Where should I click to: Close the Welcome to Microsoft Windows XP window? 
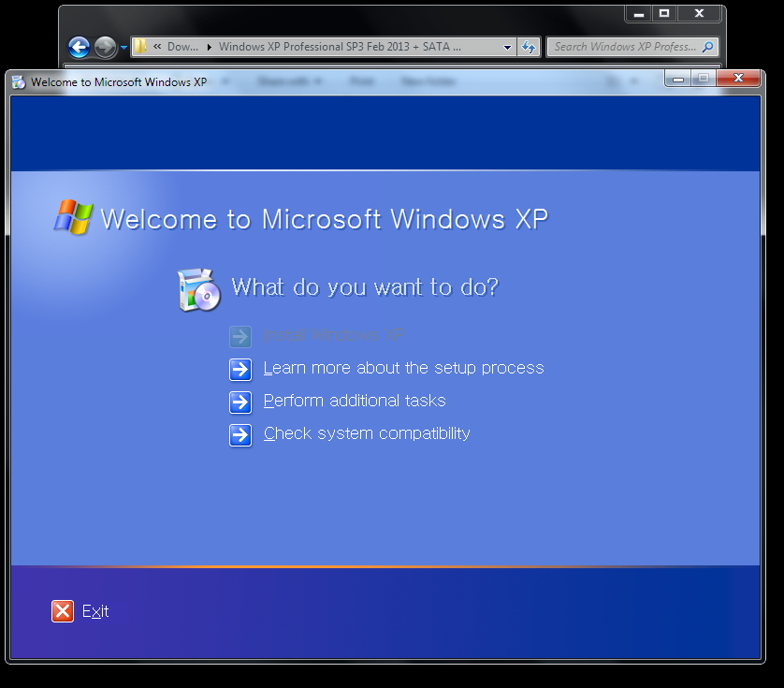click(738, 78)
